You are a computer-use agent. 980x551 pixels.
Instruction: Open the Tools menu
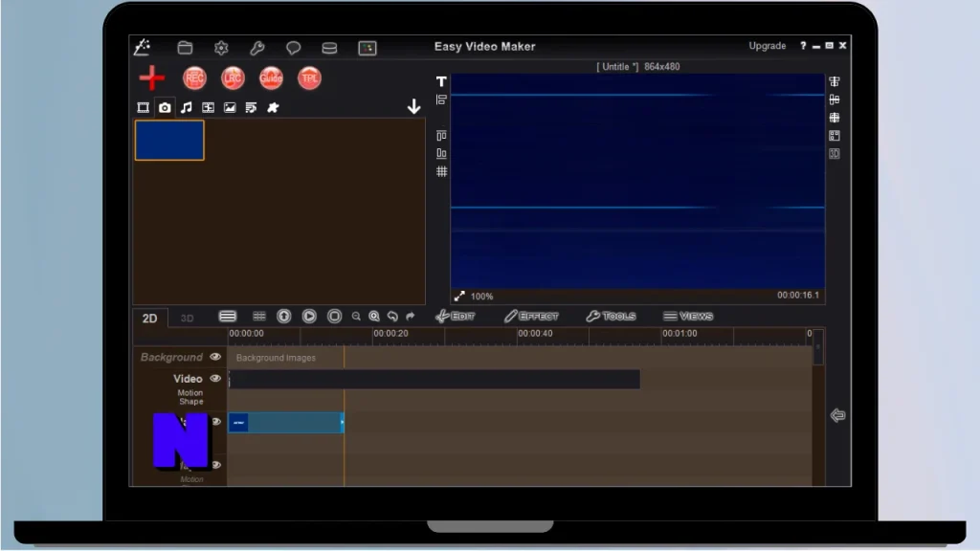point(611,316)
